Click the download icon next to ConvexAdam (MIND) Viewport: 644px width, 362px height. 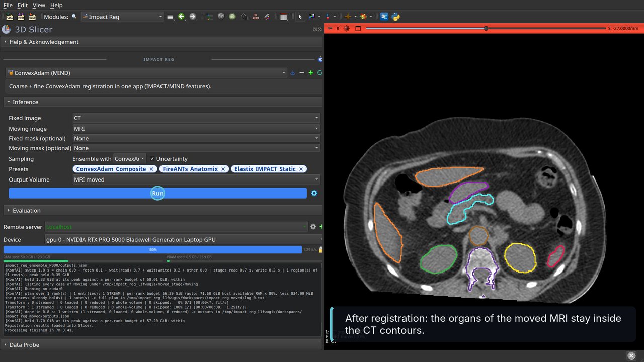[293, 73]
